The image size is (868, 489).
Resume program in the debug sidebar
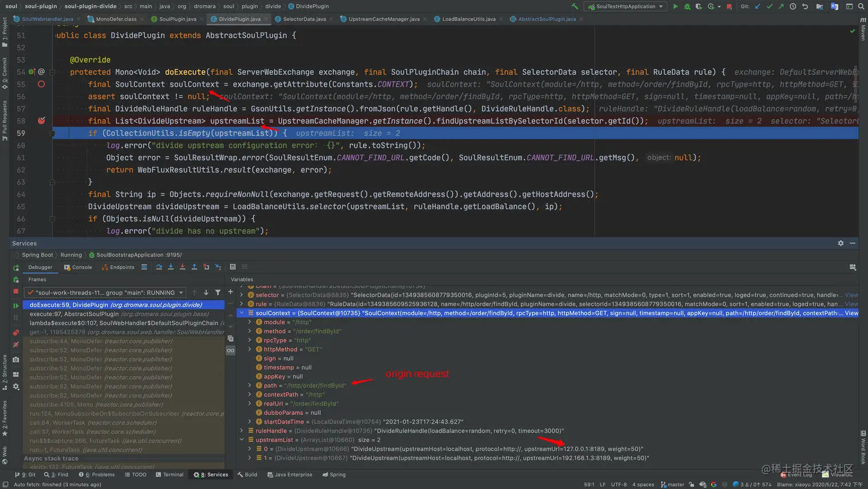click(x=16, y=305)
